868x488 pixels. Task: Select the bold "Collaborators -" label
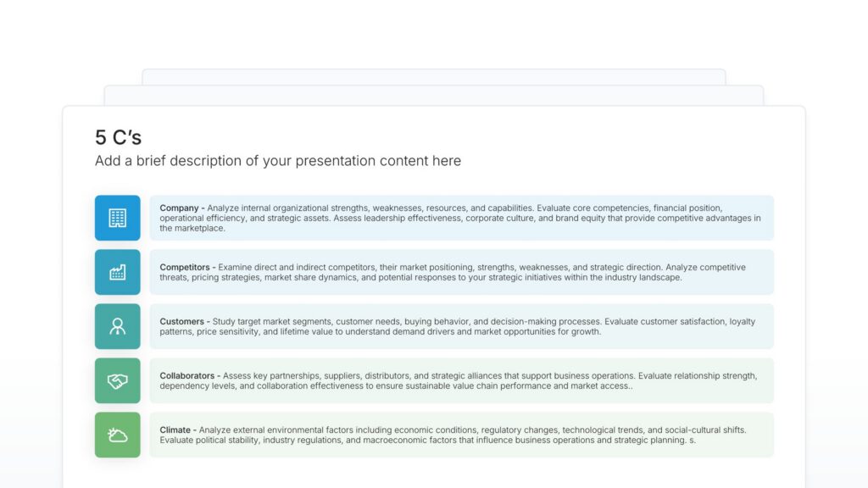pos(190,376)
